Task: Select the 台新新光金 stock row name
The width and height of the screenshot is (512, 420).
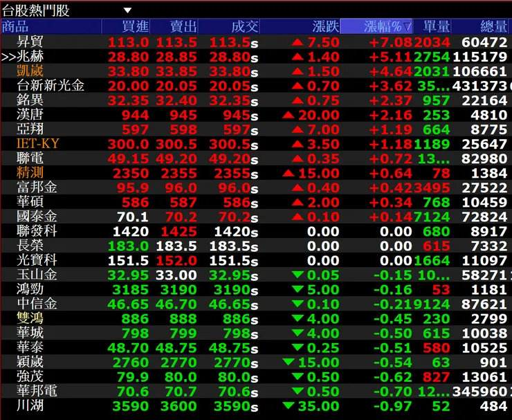Action: coord(51,86)
